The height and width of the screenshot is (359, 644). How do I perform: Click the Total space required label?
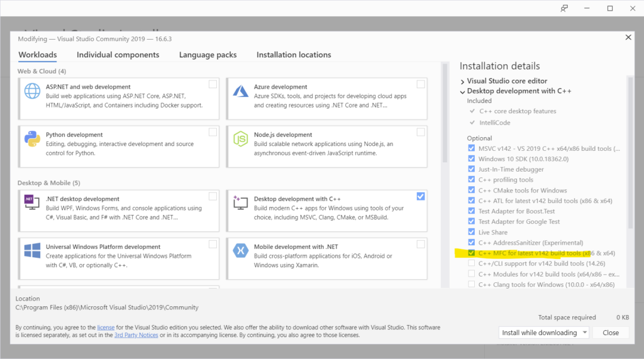point(567,317)
